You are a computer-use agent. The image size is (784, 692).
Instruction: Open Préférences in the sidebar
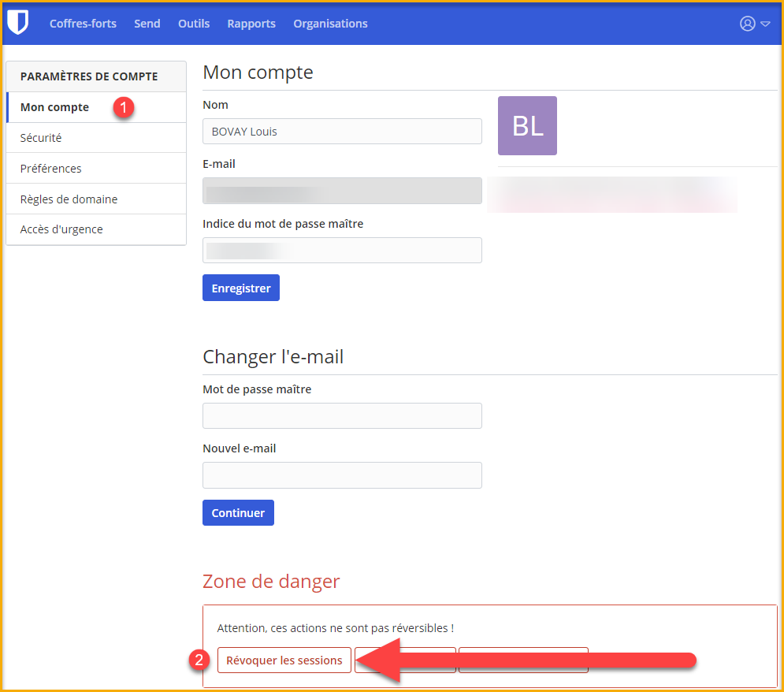pos(50,169)
